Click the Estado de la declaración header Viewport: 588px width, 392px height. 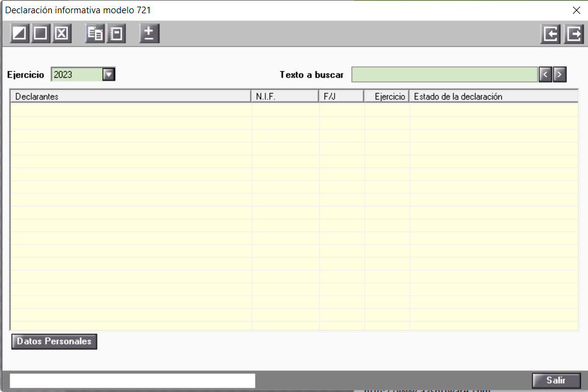click(493, 96)
